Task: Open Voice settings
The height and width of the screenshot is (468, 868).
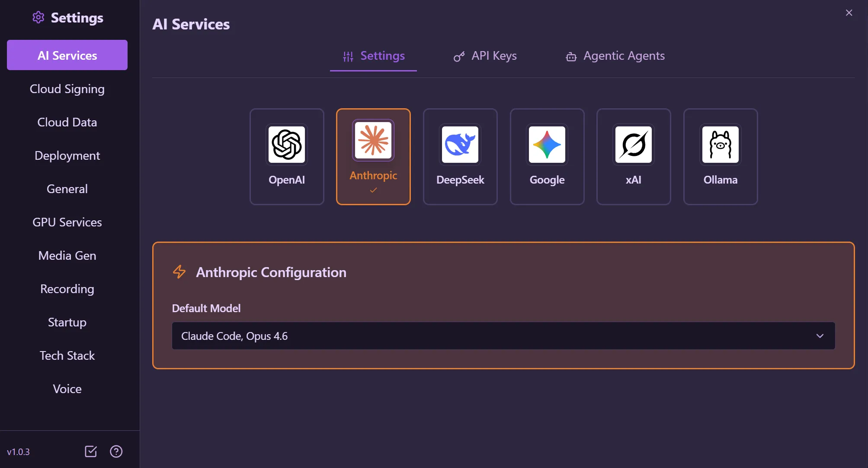Action: [x=67, y=389]
